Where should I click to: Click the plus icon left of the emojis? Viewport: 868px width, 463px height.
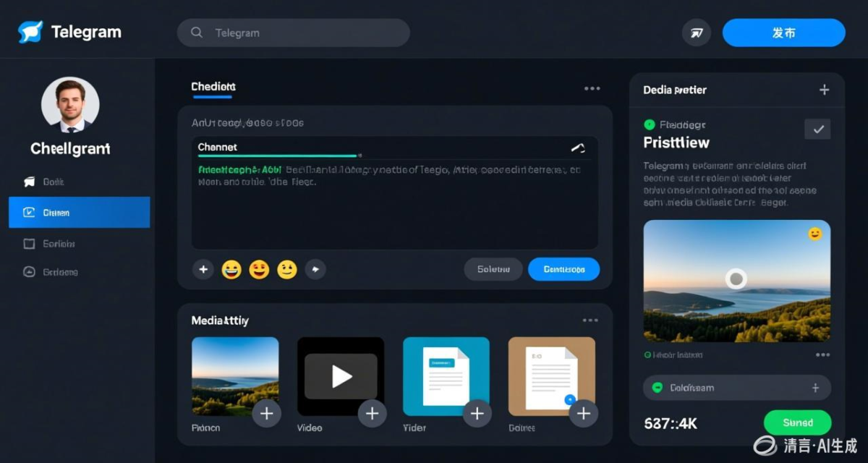[x=203, y=270]
